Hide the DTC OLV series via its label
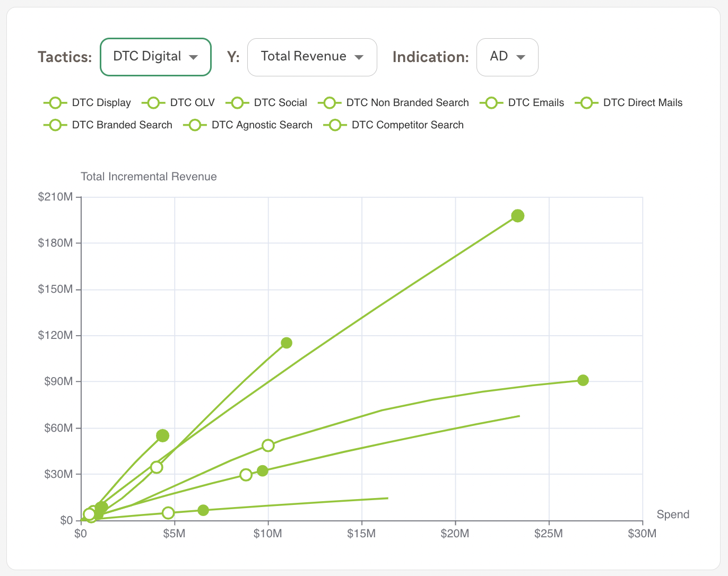 (192, 103)
